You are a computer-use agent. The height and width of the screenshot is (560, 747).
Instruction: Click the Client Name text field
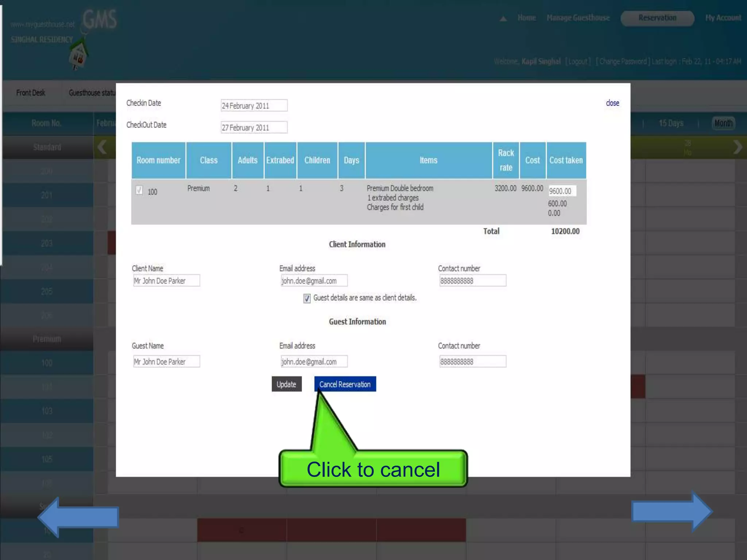(166, 281)
